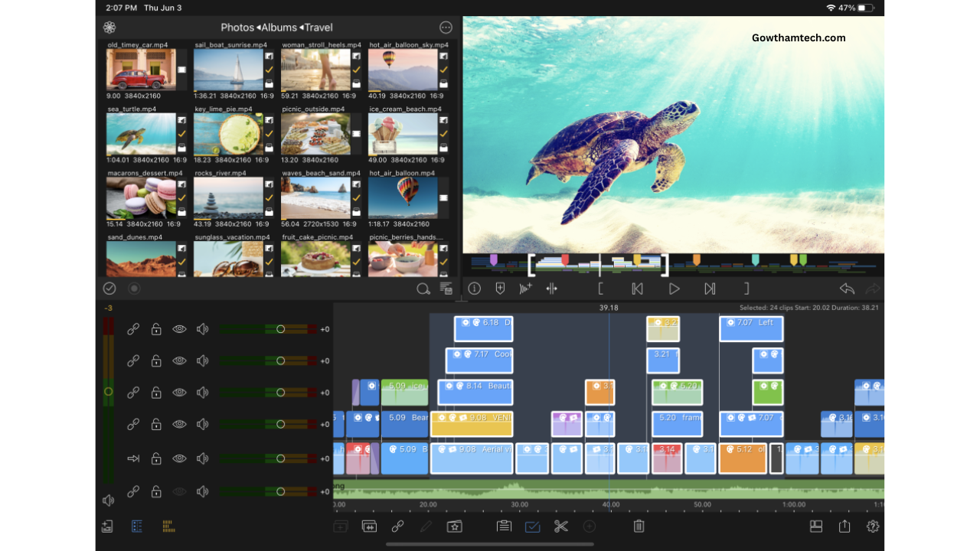
Task: Adjust the first track volume slider
Action: click(281, 329)
